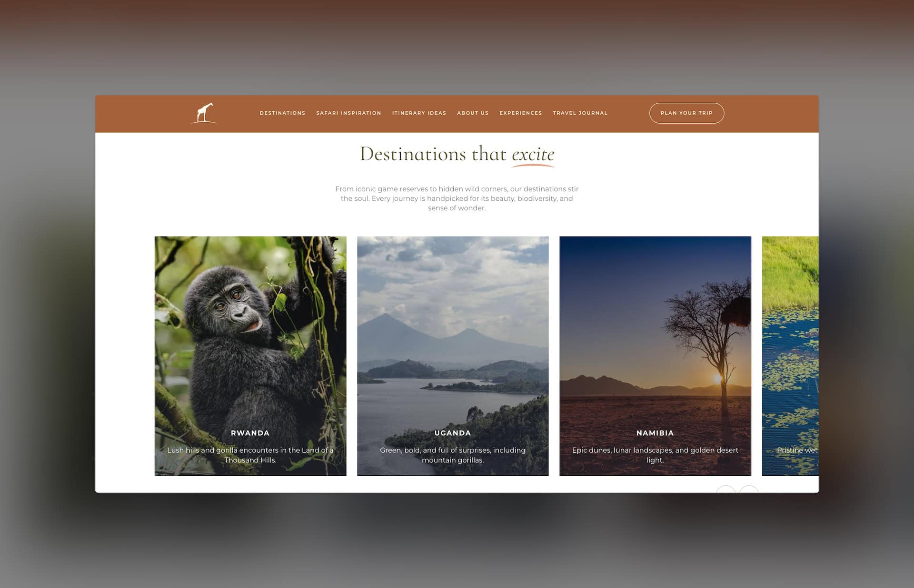The image size is (914, 588).
Task: Click the next-slide circle below the carousel
Action: 749,490
